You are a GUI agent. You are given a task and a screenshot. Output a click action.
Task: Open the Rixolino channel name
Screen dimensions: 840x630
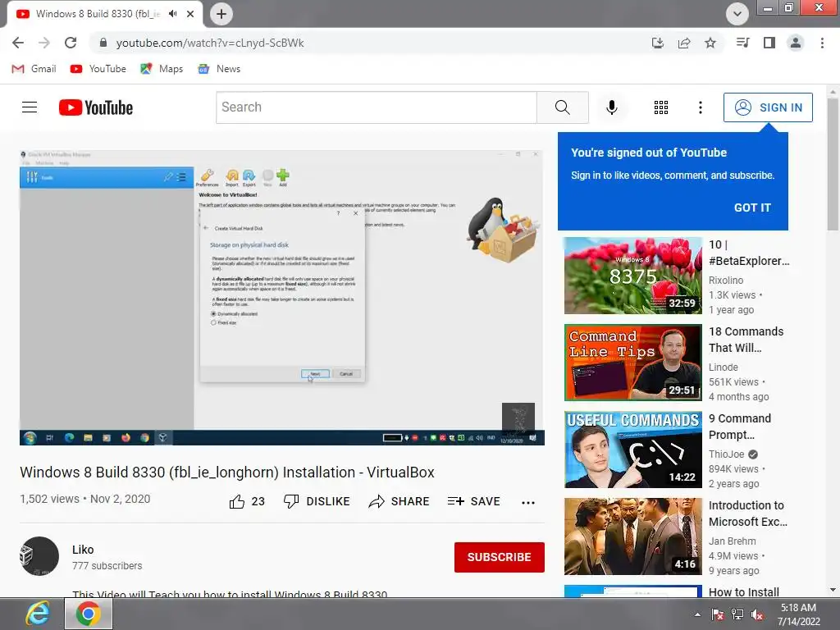tap(726, 281)
